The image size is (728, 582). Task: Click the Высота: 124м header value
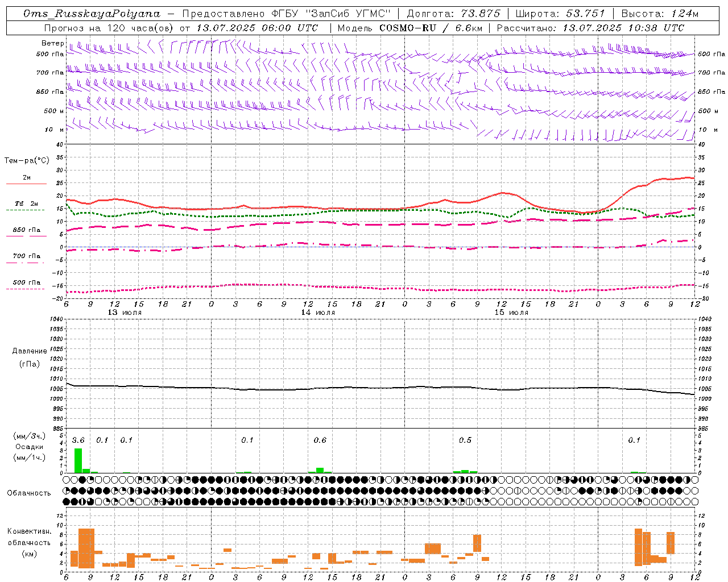pyautogui.click(x=660, y=14)
